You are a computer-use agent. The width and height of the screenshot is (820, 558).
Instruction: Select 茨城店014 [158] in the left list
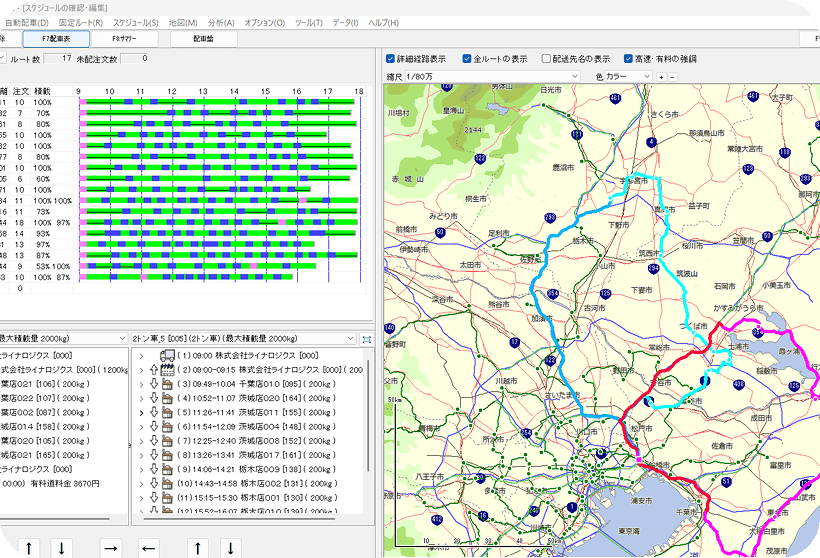(45, 427)
